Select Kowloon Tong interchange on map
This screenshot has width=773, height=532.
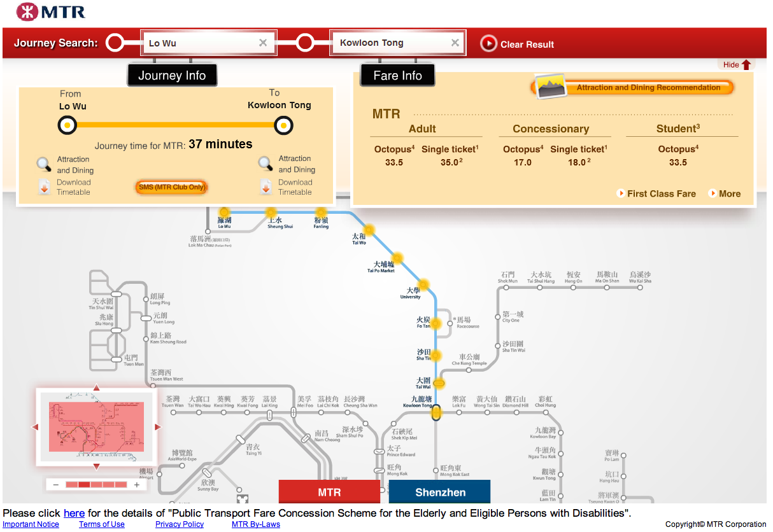pyautogui.click(x=436, y=412)
